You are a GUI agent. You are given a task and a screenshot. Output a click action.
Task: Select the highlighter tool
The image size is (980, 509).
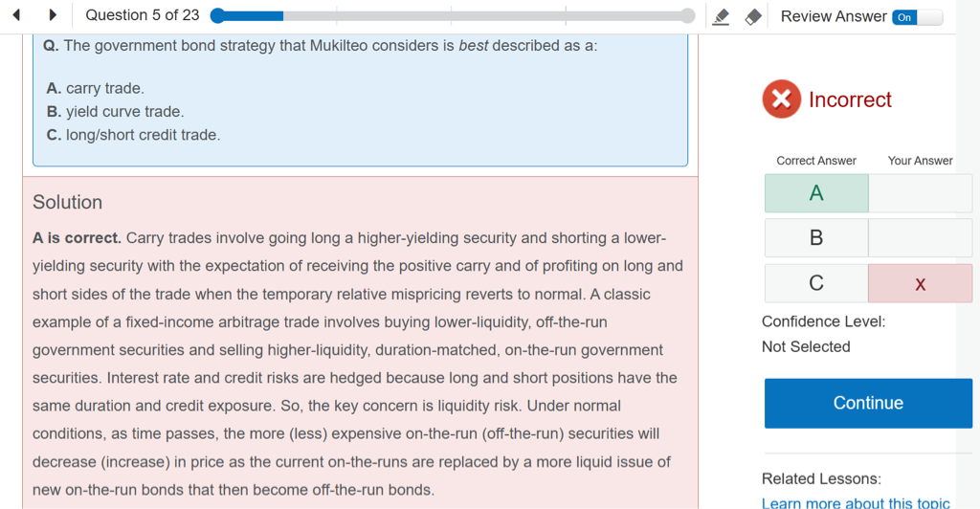click(x=722, y=16)
